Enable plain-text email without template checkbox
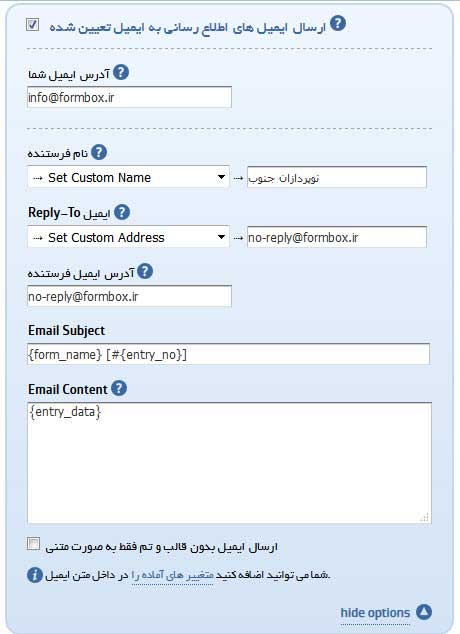Screen dimensions: 460x634 coord(33,544)
